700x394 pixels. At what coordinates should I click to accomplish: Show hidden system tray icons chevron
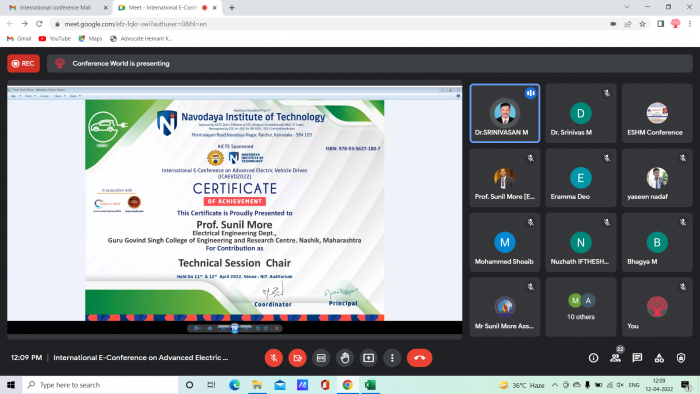(554, 385)
